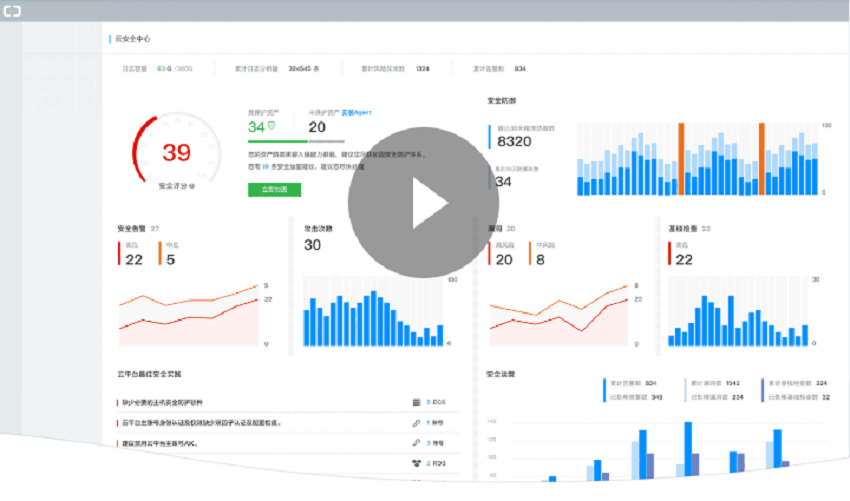Image resolution: width=850 pixels, height=501 pixels.
Task: Click the cluster icon beside 2 RDS
Action: 416,464
